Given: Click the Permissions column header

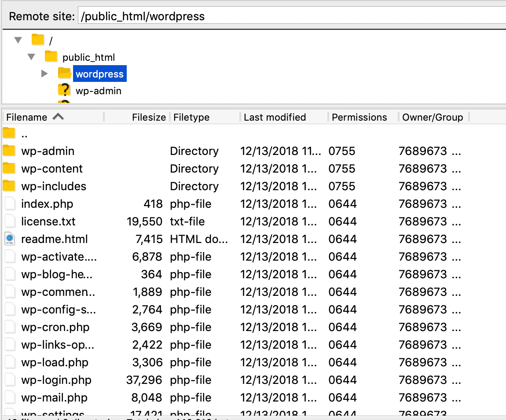Looking at the screenshot, I should coord(359,117).
